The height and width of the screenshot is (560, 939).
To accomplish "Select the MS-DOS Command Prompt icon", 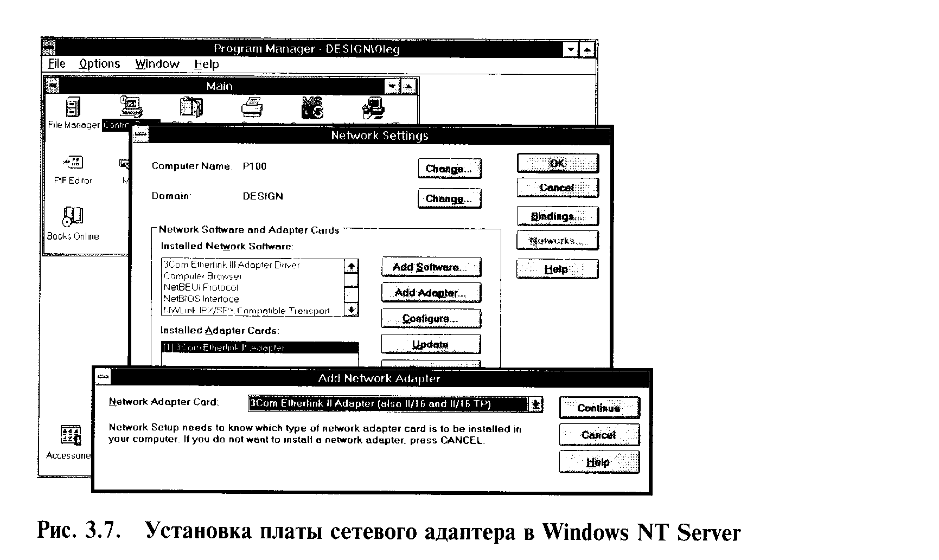I will [x=312, y=107].
